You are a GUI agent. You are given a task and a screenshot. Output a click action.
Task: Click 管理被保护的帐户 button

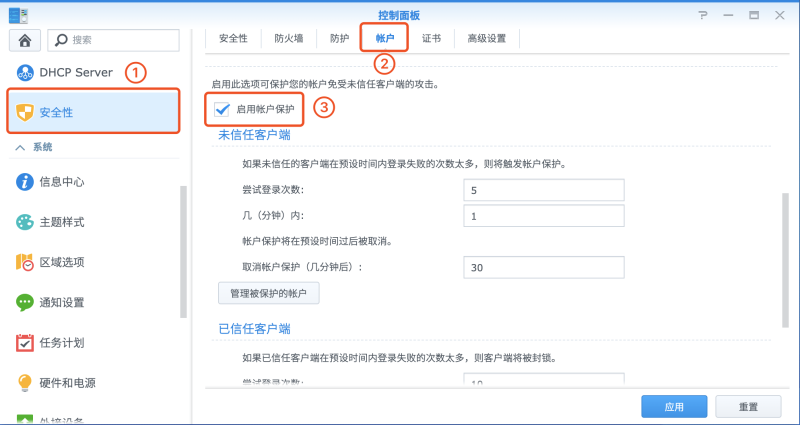(x=269, y=293)
